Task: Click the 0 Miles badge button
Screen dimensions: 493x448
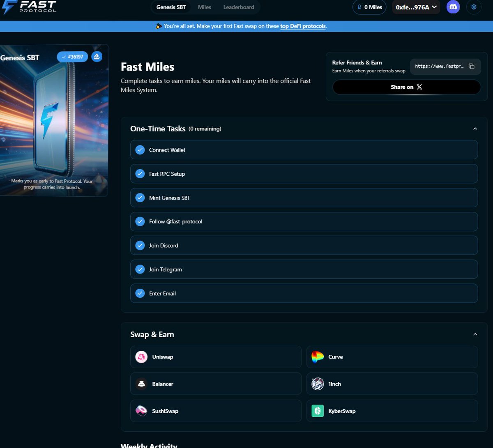Action: [369, 7]
